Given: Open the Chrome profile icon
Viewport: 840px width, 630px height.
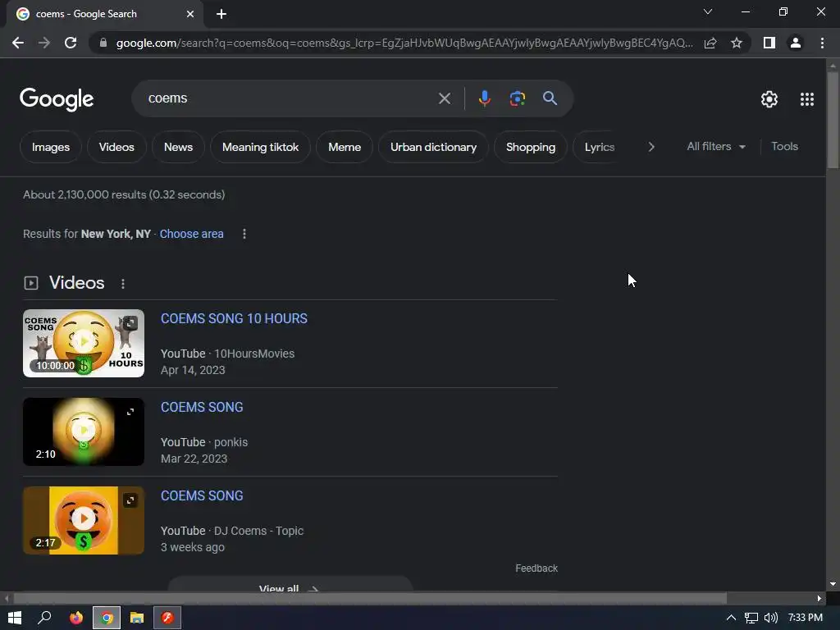Looking at the screenshot, I should point(796,43).
